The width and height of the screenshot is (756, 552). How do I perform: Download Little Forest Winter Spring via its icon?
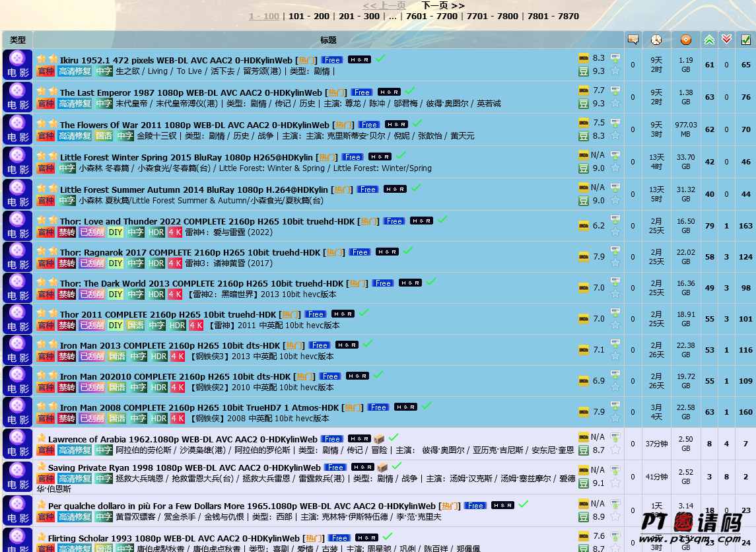(x=615, y=155)
